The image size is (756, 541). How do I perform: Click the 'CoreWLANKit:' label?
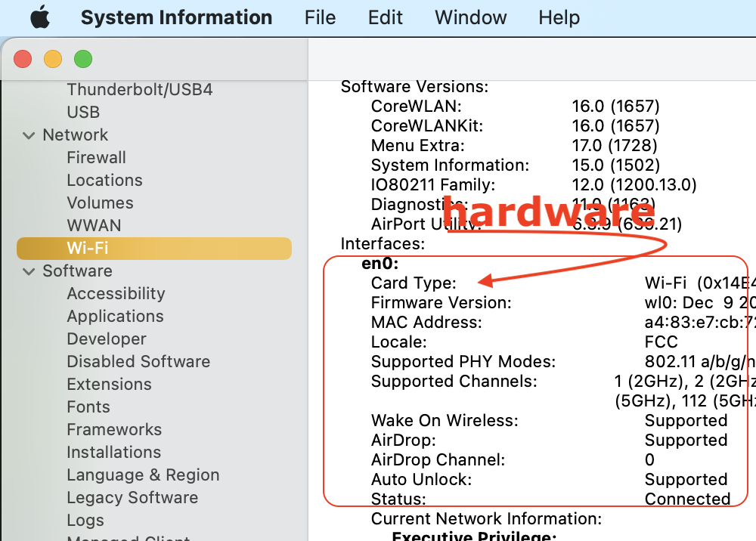click(427, 125)
